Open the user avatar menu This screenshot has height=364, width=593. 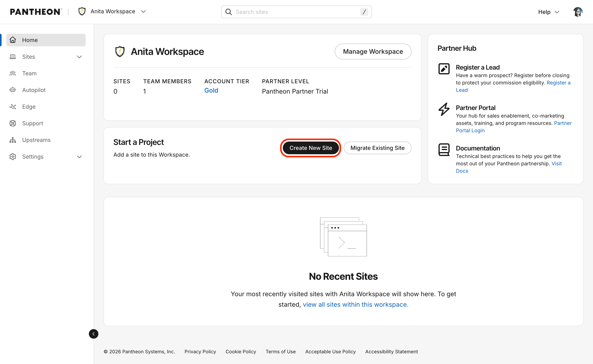pyautogui.click(x=578, y=12)
